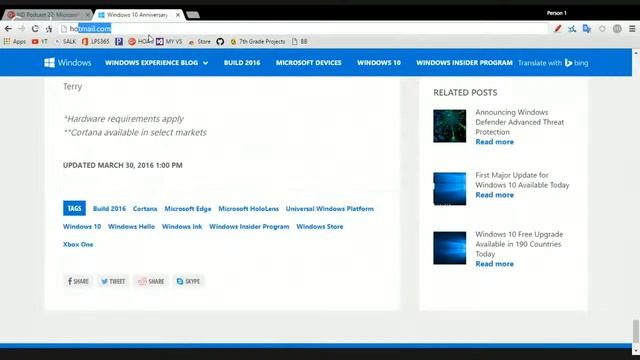Click Announcing Windows Defender Advanced Threat Protection title

(x=520, y=122)
